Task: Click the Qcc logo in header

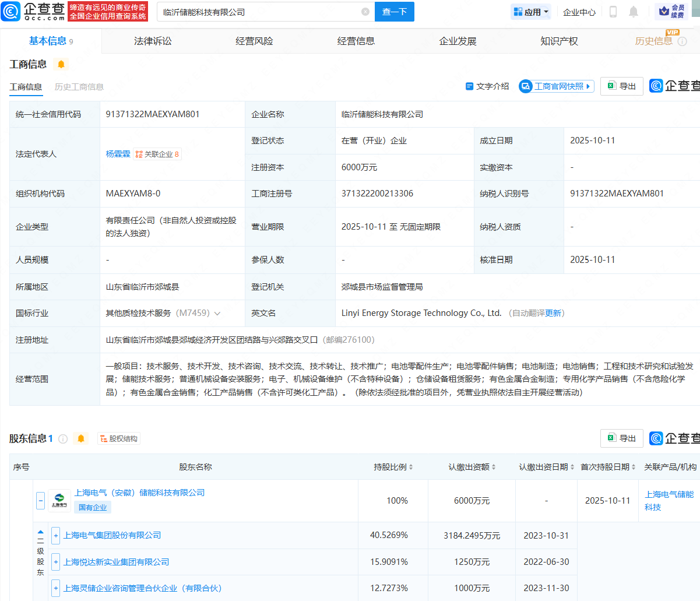Action: tap(34, 12)
